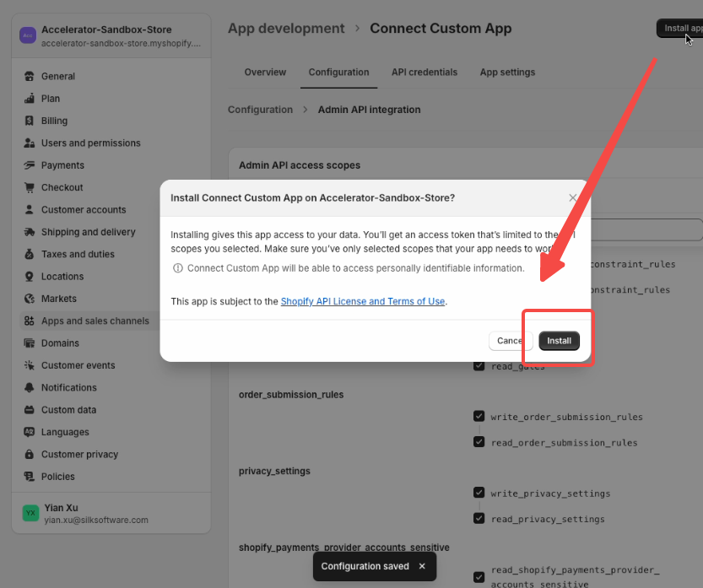The image size is (703, 588).
Task: Uncheck write_order_submission_rules checkbox
Action: (x=479, y=417)
